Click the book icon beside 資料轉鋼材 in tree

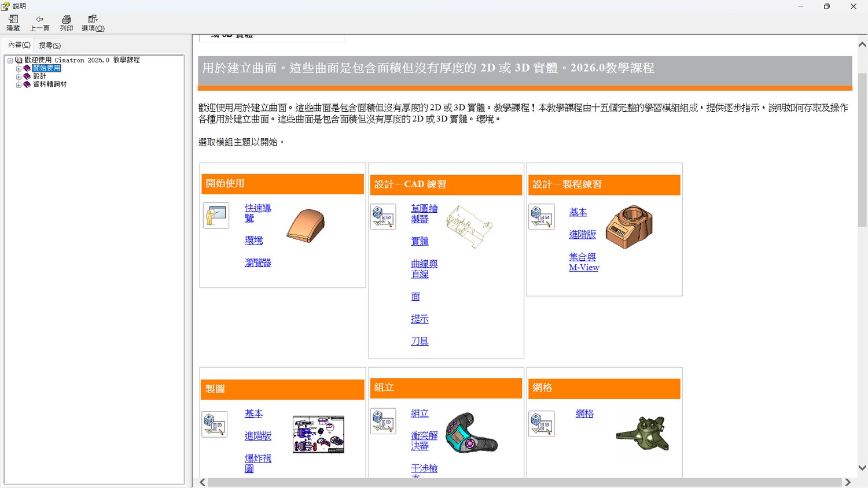pyautogui.click(x=27, y=84)
